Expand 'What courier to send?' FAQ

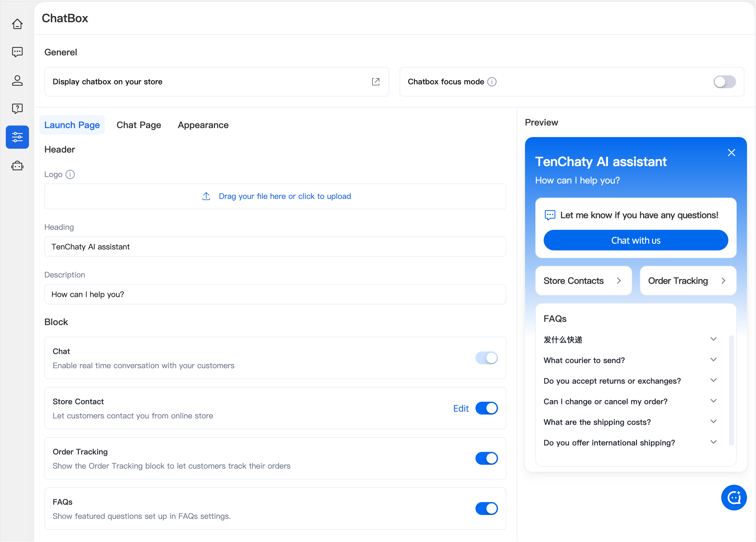(x=713, y=360)
